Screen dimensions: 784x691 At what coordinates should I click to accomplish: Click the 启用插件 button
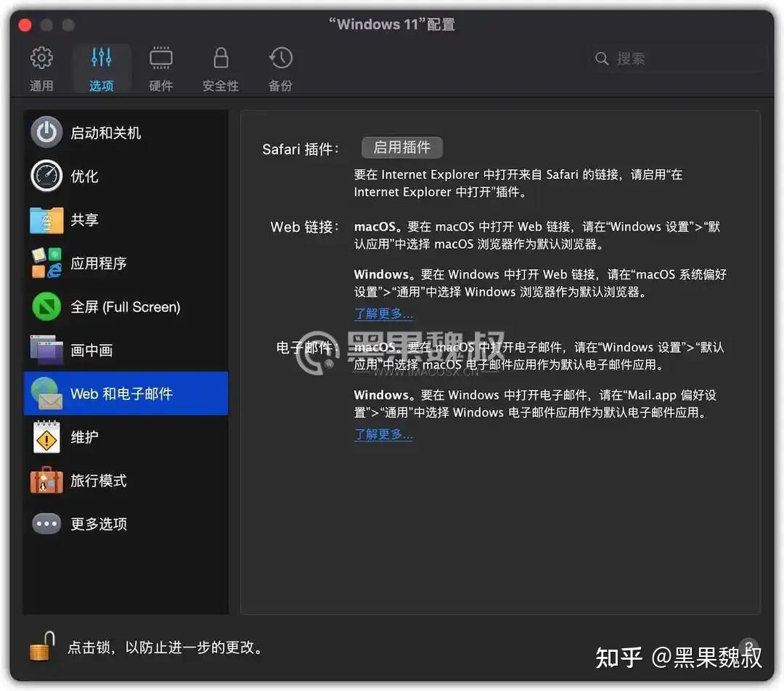point(402,147)
